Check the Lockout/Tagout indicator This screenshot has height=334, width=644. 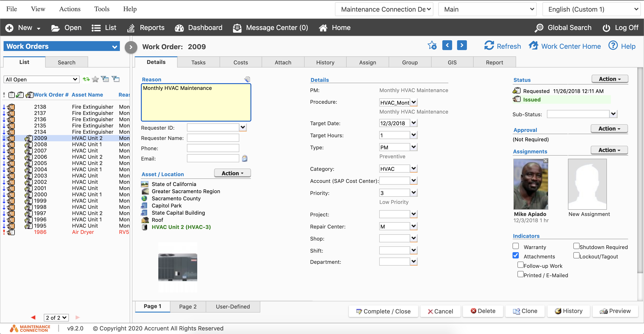click(576, 255)
